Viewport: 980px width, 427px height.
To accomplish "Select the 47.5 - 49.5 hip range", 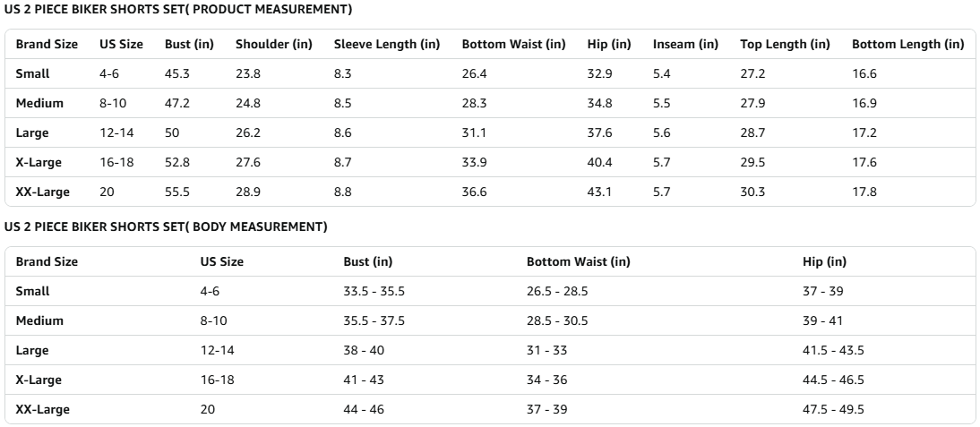I will point(833,409).
